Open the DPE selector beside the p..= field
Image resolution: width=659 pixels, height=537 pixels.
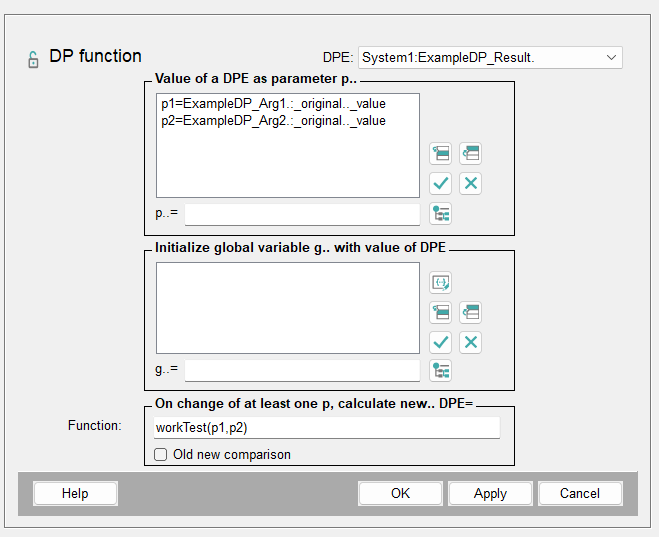[x=440, y=213]
